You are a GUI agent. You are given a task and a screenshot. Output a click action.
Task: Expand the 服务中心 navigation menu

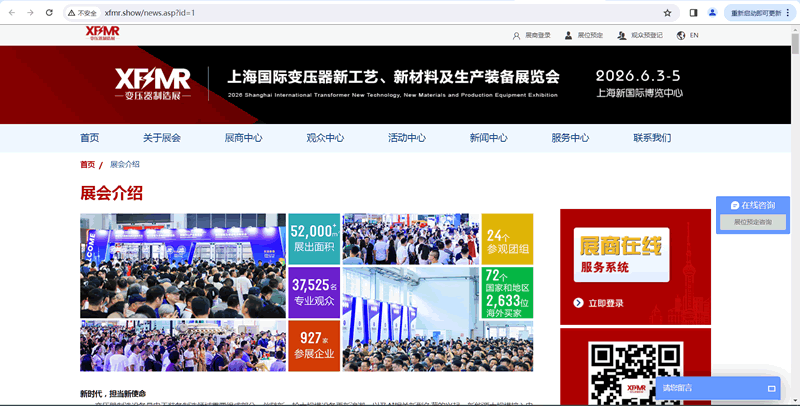tap(570, 138)
